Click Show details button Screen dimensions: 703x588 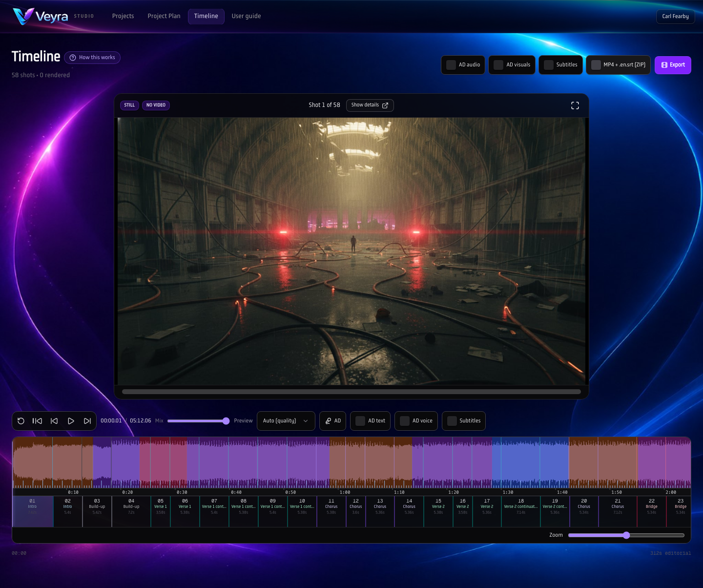click(370, 105)
